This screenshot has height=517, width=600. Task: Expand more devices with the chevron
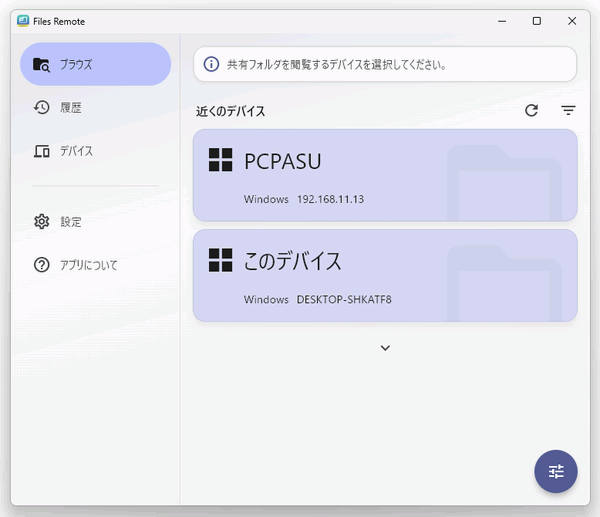[385, 348]
